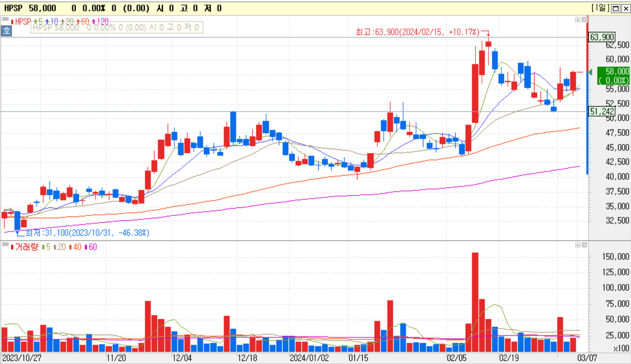Minimize the volume panel
631x364 pixels.
(578, 245)
